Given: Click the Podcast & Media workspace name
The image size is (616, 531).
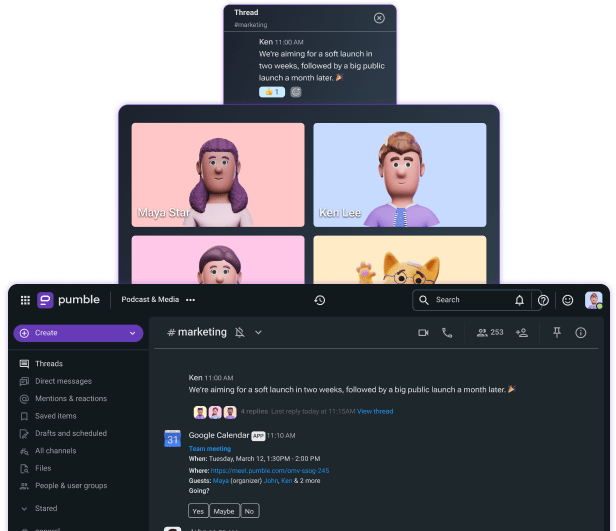Looking at the screenshot, I should click(150, 300).
